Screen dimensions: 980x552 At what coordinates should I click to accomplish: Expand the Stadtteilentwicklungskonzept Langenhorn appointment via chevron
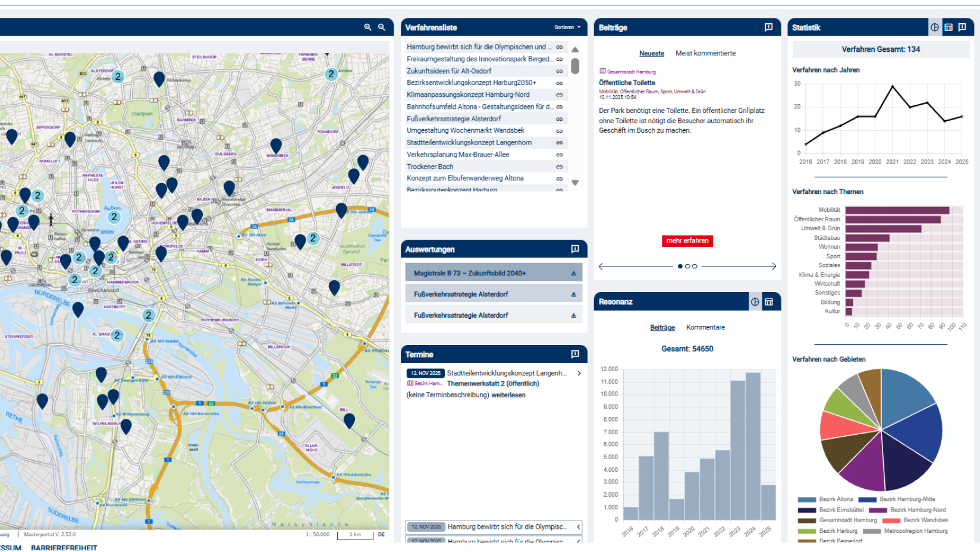click(578, 374)
